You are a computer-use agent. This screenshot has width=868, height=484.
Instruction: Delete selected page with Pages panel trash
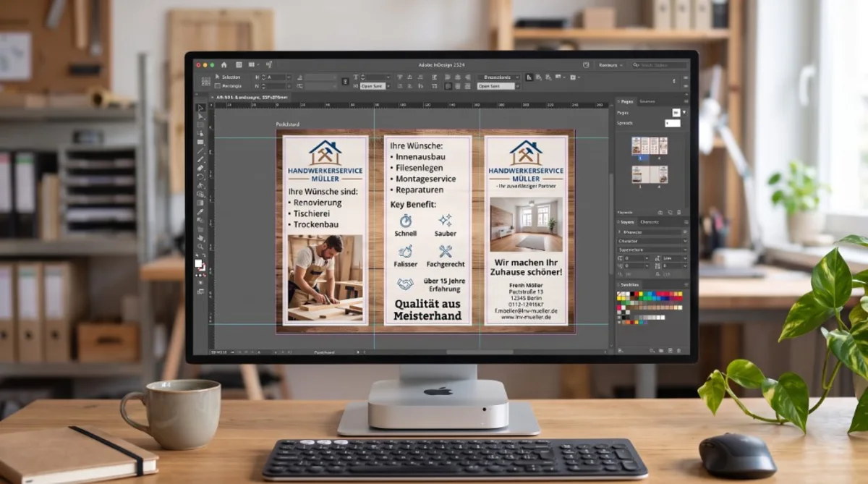[678, 212]
